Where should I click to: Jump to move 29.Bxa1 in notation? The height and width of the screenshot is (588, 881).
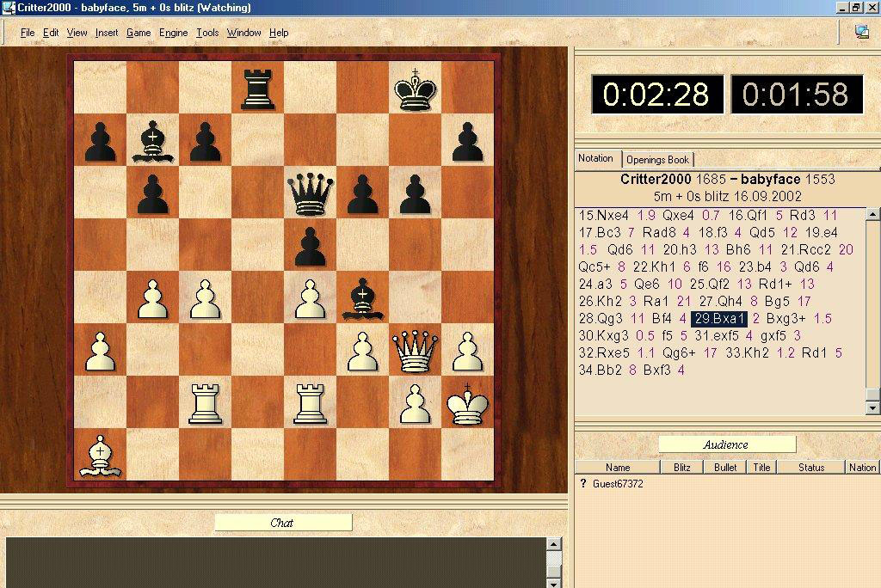720,319
